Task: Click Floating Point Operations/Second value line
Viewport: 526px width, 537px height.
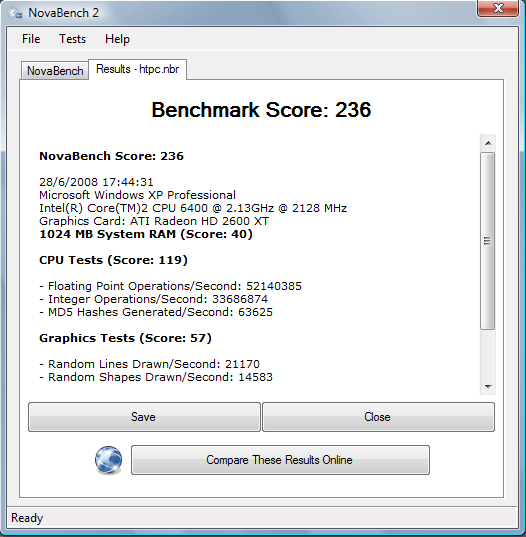Action: tap(171, 286)
